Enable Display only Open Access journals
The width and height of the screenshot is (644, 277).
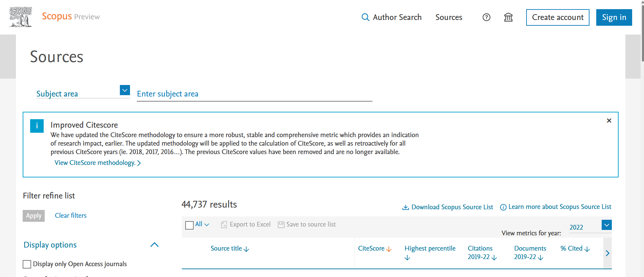[27, 264]
